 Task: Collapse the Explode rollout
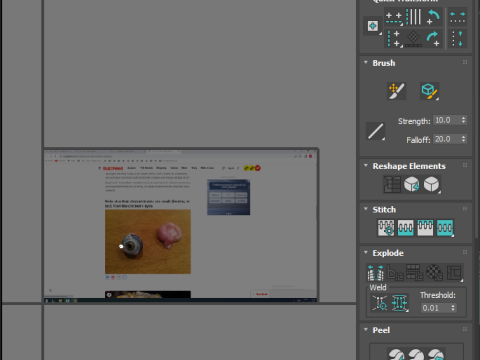coord(366,252)
